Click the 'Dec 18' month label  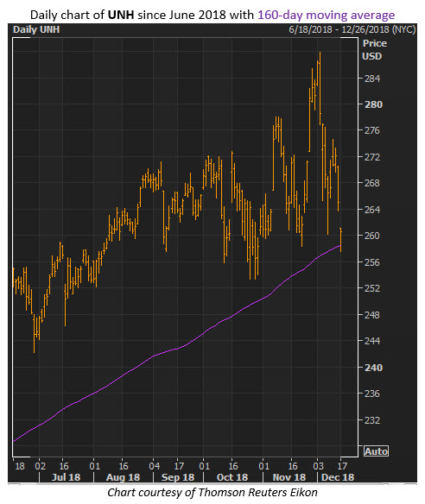click(x=338, y=477)
